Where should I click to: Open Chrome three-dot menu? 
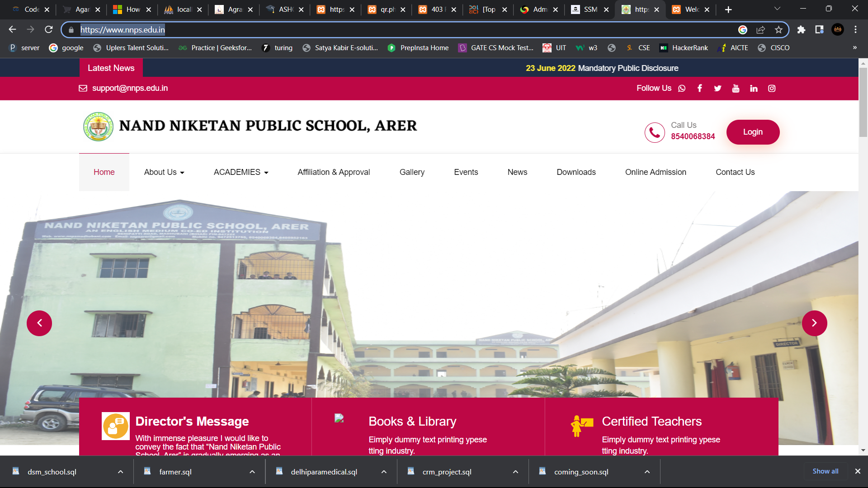(855, 30)
